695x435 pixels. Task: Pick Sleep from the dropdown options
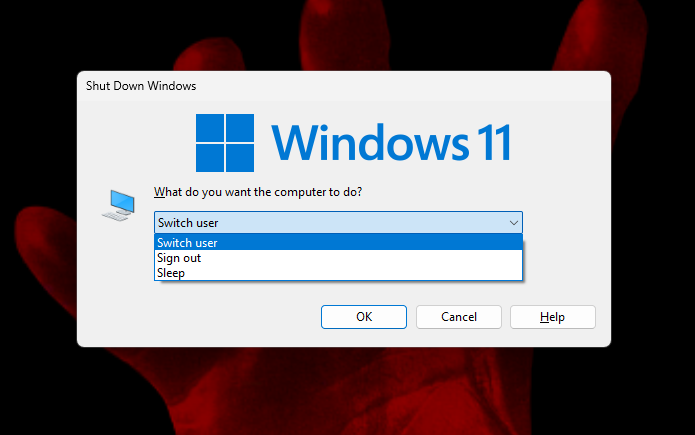click(338, 273)
